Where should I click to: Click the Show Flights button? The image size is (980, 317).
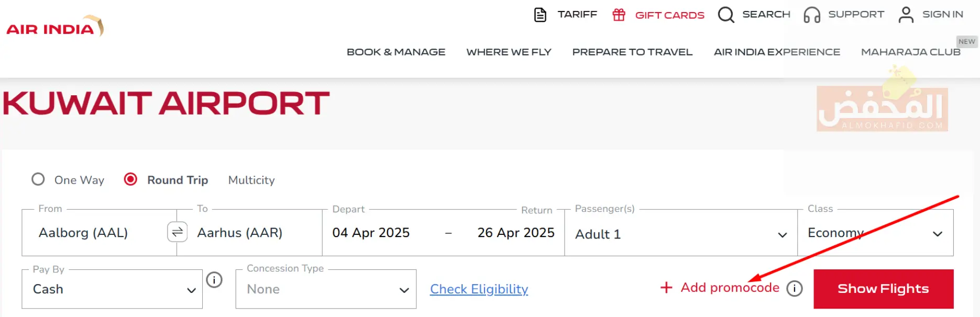click(x=884, y=289)
